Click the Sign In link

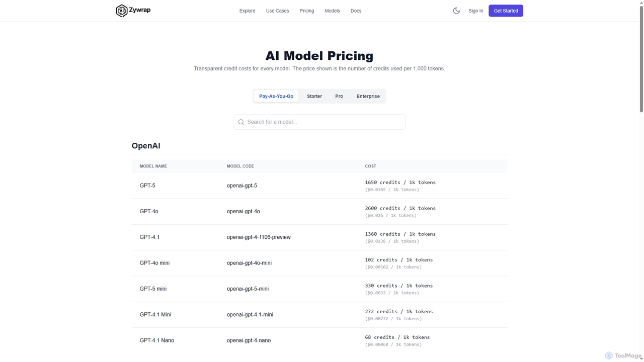[x=475, y=11]
